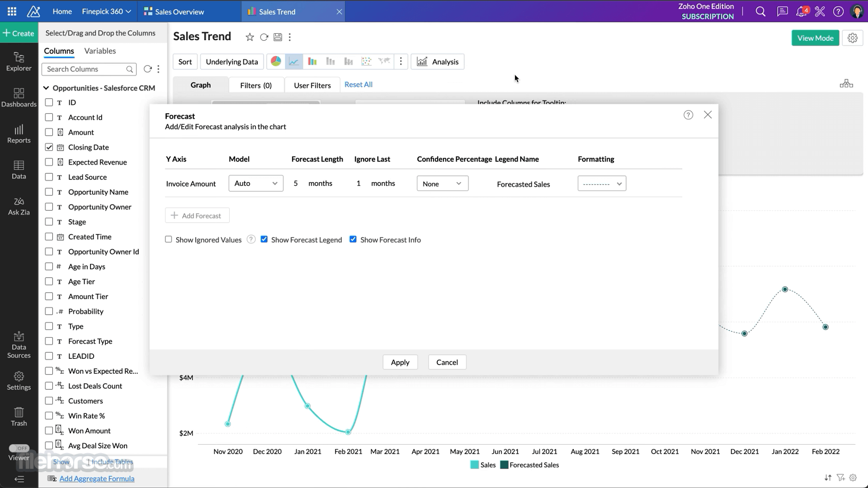Open notifications bell

(x=801, y=12)
